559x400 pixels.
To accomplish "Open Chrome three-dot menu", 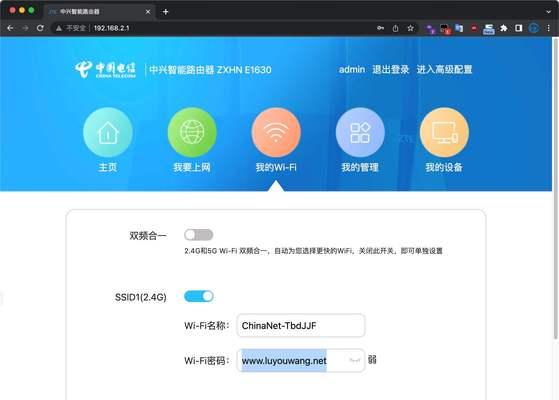I will [x=548, y=28].
